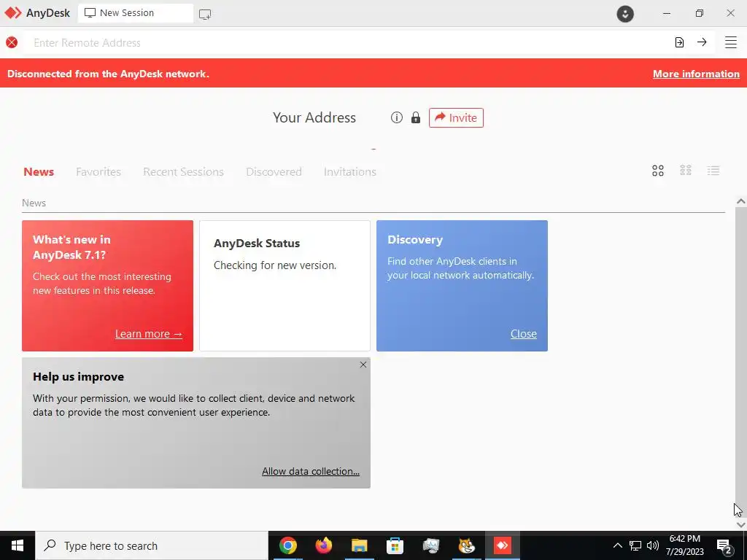Click the taskbar search box
The width and height of the screenshot is (747, 560).
pos(152,545)
